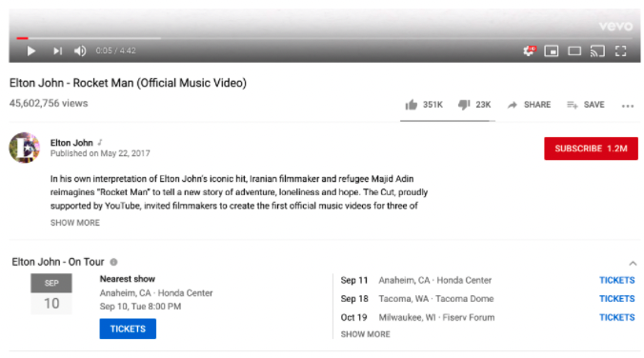Viewport: 644px width, 358px height.
Task: Activate miniplayer mode
Action: click(552, 50)
